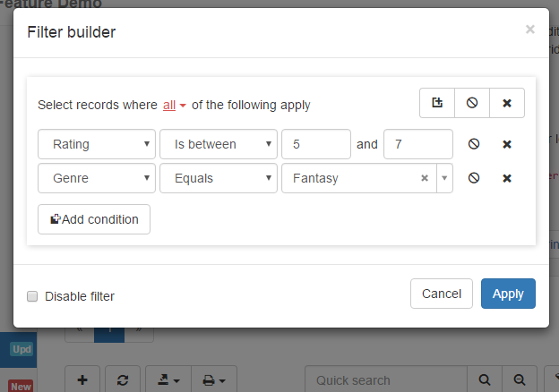Expand the Fantasy value dropdown arrow
559x392 pixels.
click(444, 178)
